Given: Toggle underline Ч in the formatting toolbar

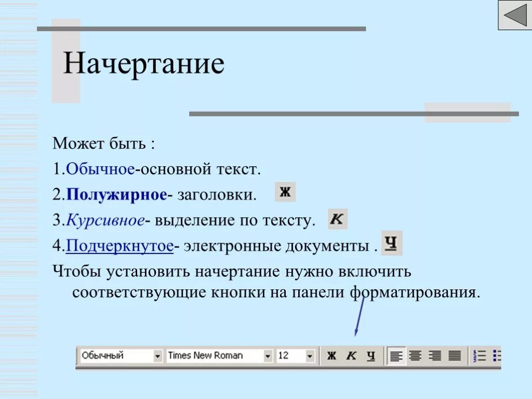Looking at the screenshot, I should click(371, 355).
